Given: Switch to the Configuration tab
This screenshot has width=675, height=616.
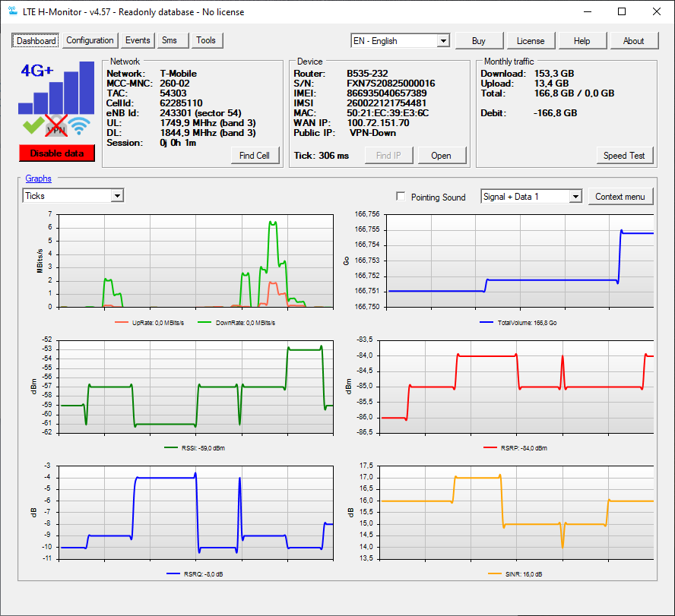Looking at the screenshot, I should point(90,40).
